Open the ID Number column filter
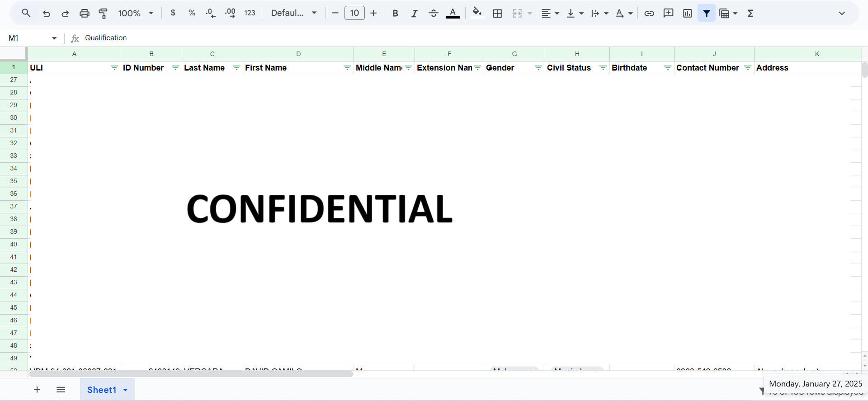This screenshot has width=868, height=401. point(175,68)
